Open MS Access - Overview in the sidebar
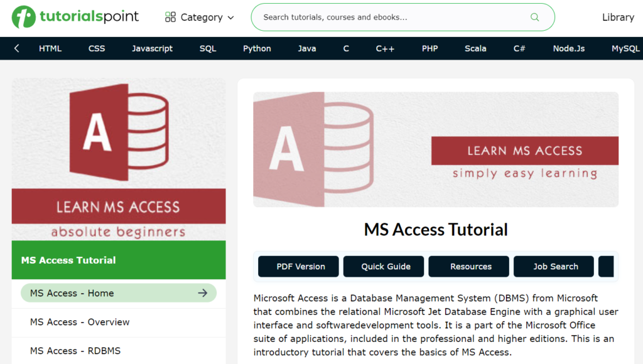This screenshot has height=364, width=643. (79, 322)
